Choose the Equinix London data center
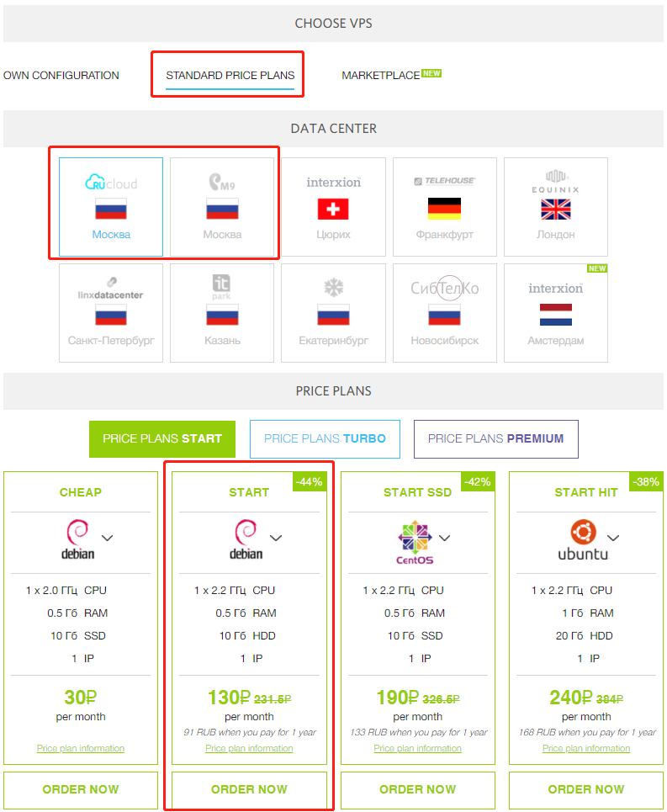 pos(556,207)
